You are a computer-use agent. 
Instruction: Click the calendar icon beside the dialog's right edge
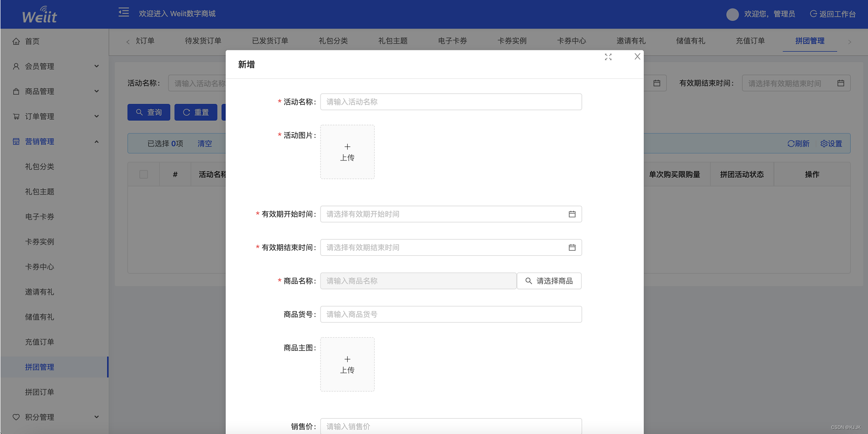click(x=657, y=83)
